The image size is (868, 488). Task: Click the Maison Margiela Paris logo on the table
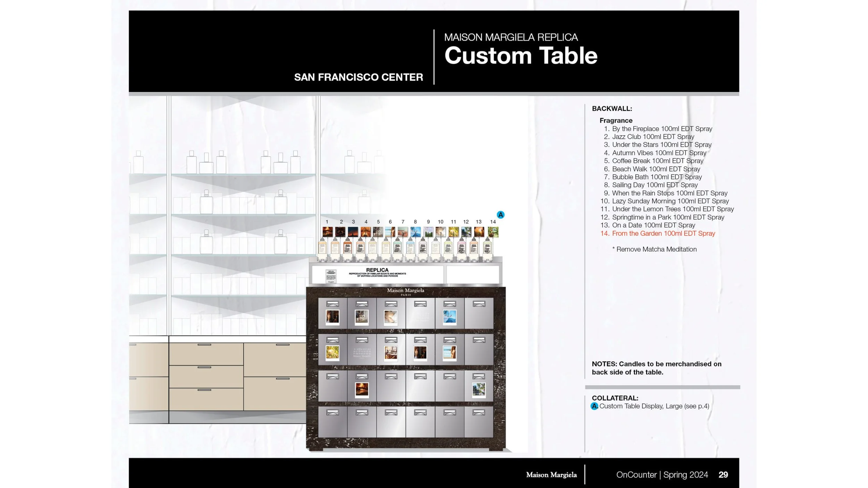pos(406,292)
